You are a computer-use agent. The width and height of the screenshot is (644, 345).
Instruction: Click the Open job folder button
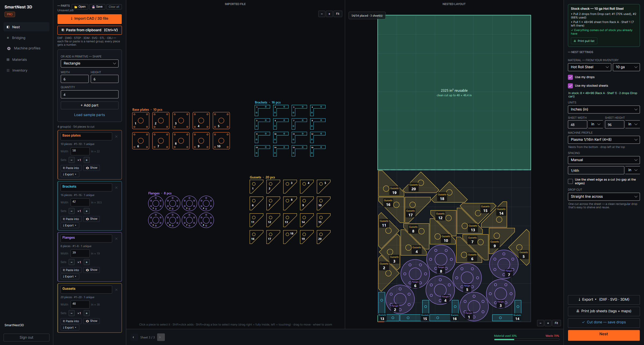tap(80, 7)
